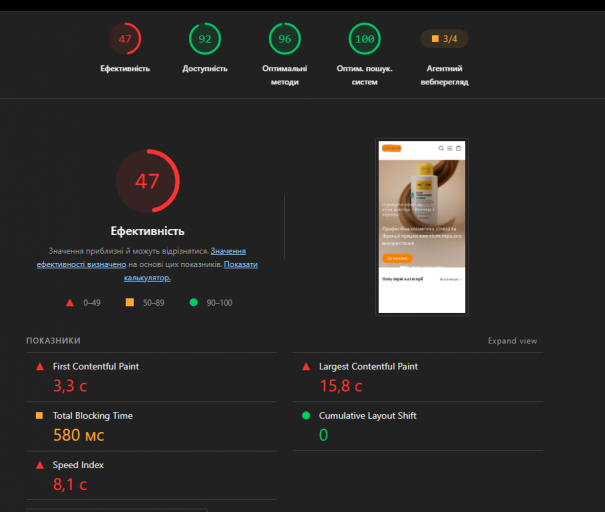Click the red triangle next to Speed Index
The width and height of the screenshot is (605, 512).
(40, 465)
